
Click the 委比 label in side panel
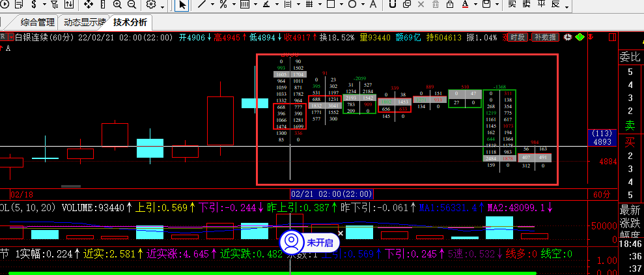[x=630, y=58]
